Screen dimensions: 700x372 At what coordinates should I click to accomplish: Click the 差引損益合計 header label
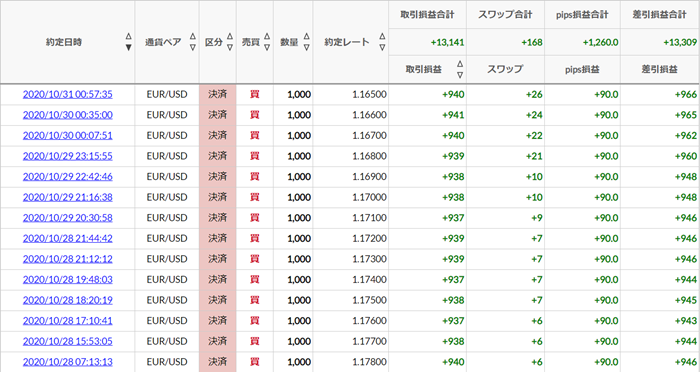pyautogui.click(x=659, y=14)
